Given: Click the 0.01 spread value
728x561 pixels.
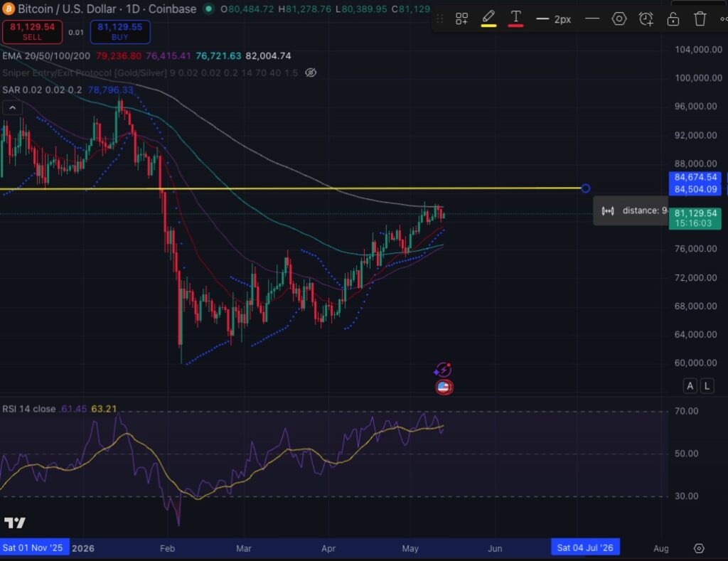Looking at the screenshot, I should tap(76, 32).
